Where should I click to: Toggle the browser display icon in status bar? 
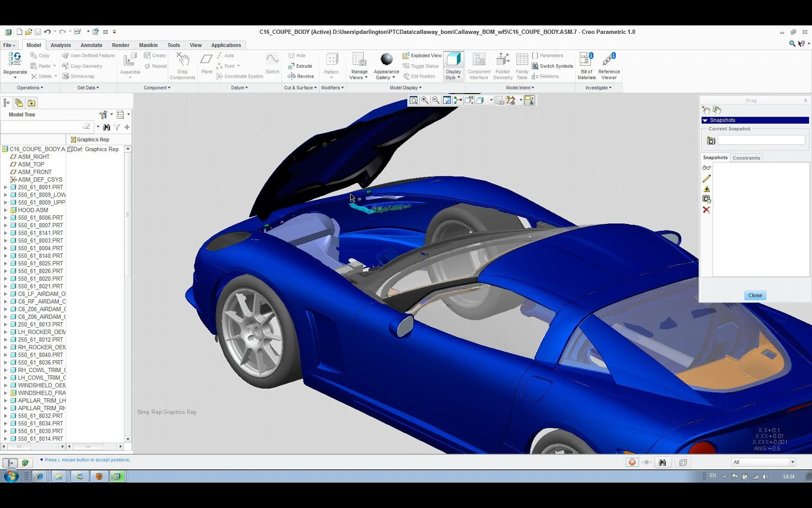25,463
